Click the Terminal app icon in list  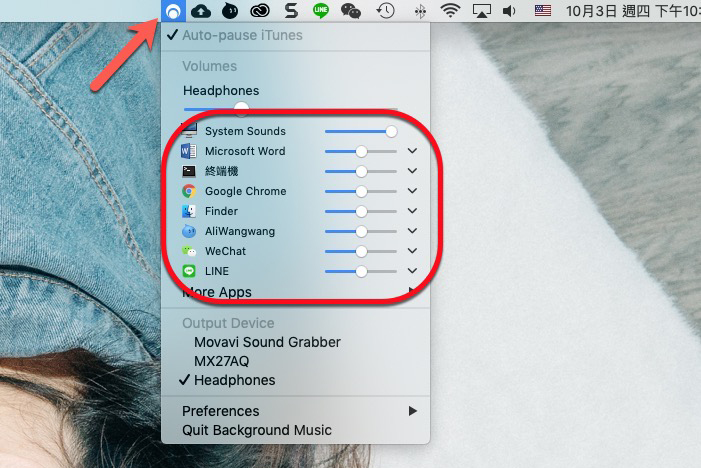[189, 171]
